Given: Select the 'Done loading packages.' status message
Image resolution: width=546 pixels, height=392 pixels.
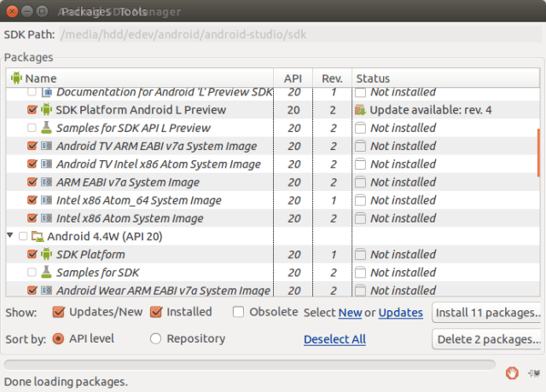Looking at the screenshot, I should pyautogui.click(x=66, y=382).
